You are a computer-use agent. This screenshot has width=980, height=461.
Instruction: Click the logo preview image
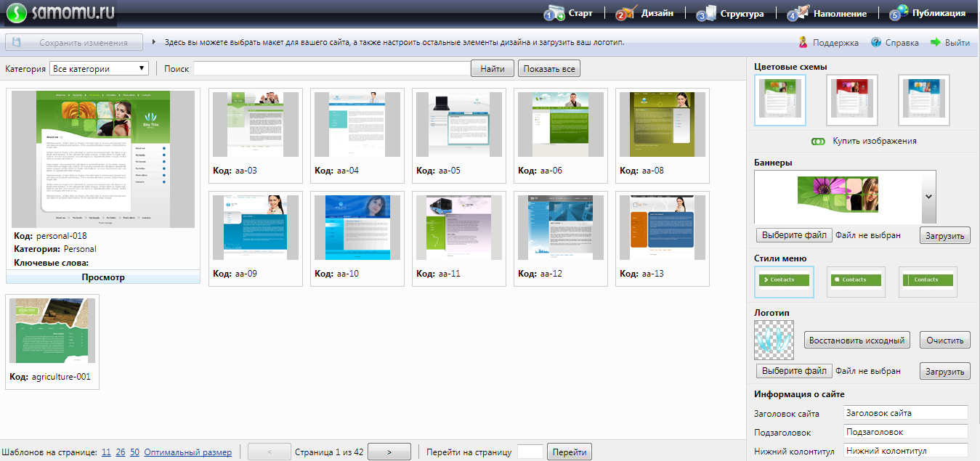[774, 340]
